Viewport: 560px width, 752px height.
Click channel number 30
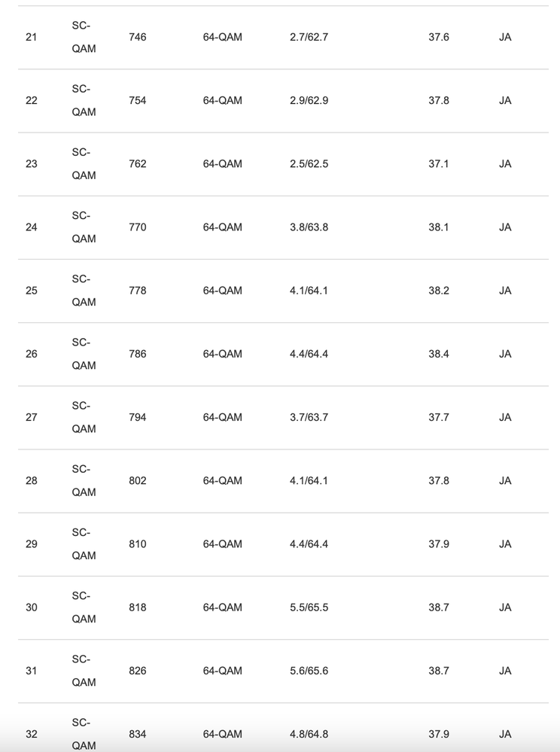coord(31,607)
